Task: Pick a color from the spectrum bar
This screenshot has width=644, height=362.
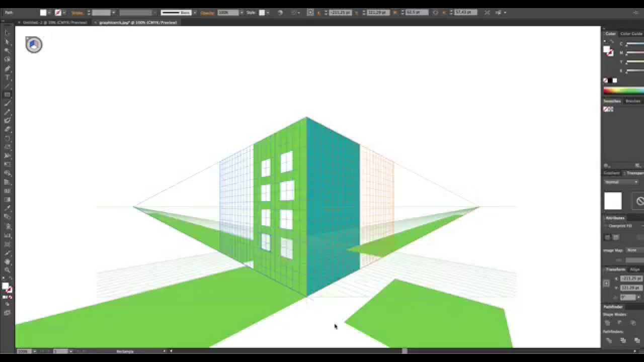Action: [624, 90]
